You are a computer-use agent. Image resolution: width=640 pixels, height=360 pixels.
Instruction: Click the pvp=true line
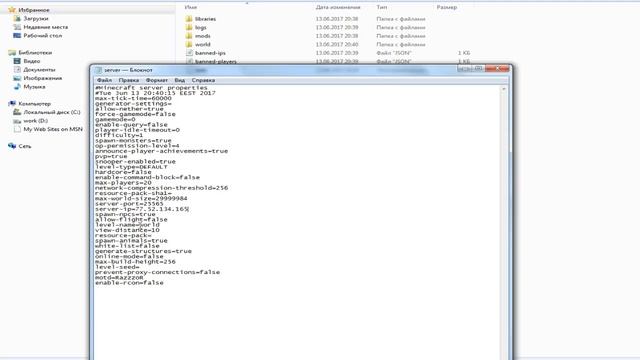111,156
